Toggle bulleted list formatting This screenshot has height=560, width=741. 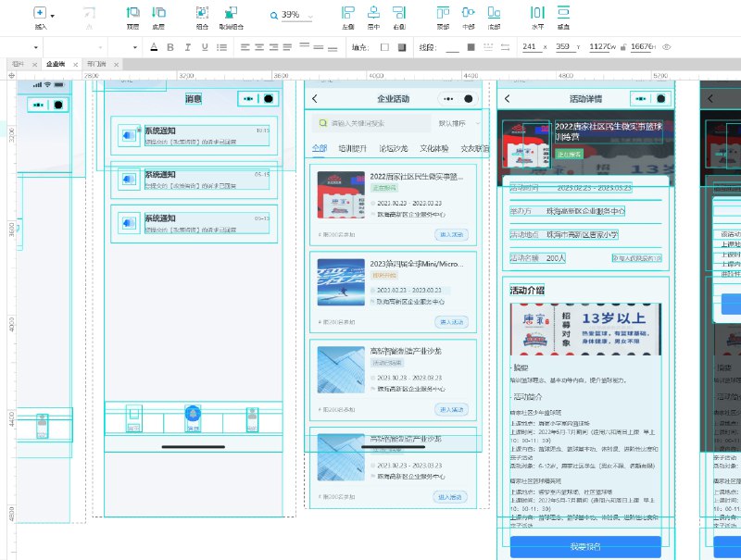click(x=221, y=47)
